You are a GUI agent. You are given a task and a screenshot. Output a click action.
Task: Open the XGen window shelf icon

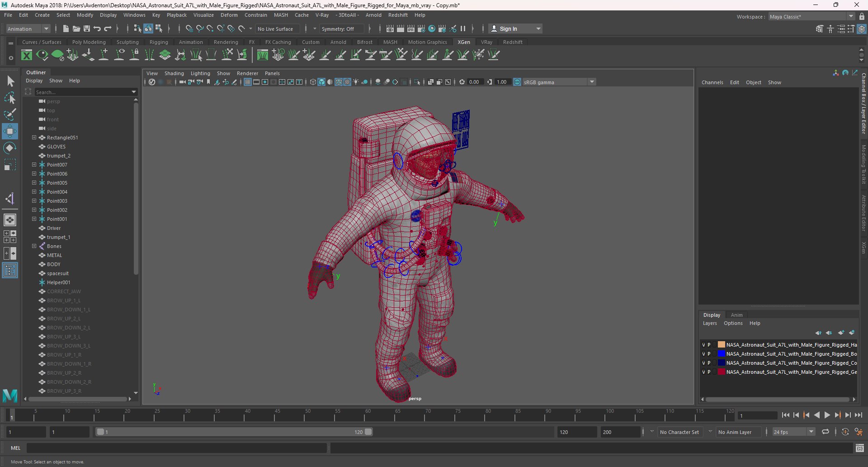tap(27, 55)
